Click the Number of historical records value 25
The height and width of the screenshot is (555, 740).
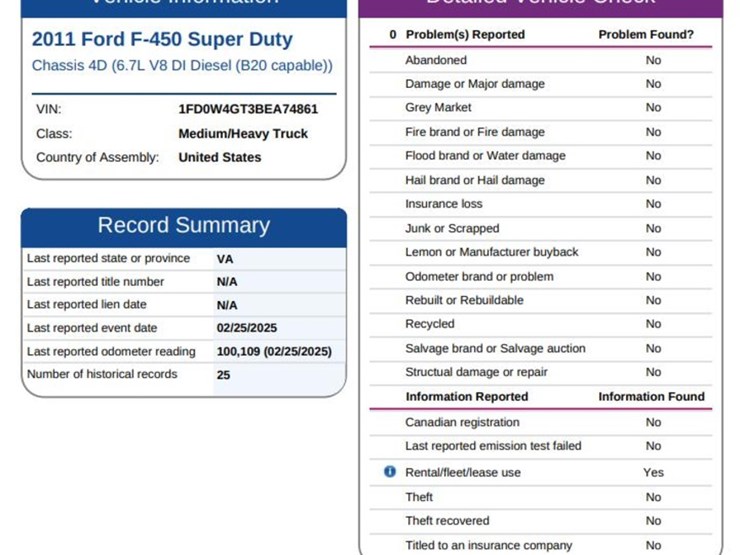click(224, 374)
